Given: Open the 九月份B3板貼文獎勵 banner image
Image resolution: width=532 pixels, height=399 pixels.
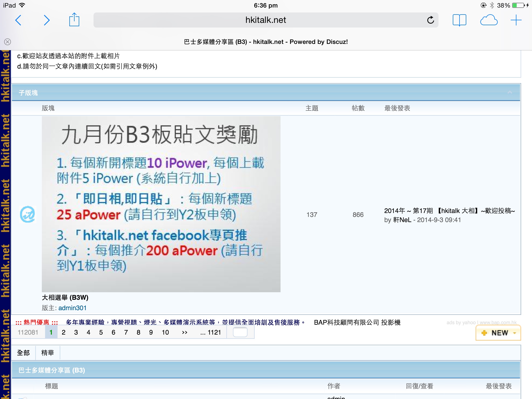Looking at the screenshot, I should 161,204.
